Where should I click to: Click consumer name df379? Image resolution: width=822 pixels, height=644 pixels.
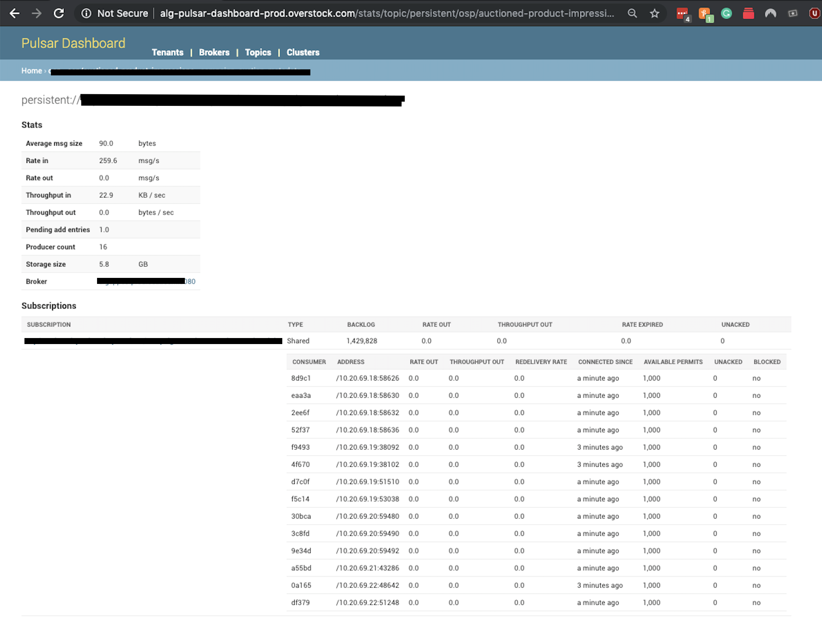300,602
